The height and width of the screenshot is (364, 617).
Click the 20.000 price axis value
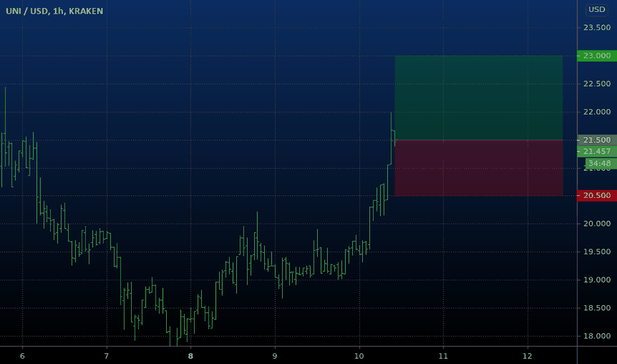pyautogui.click(x=597, y=224)
